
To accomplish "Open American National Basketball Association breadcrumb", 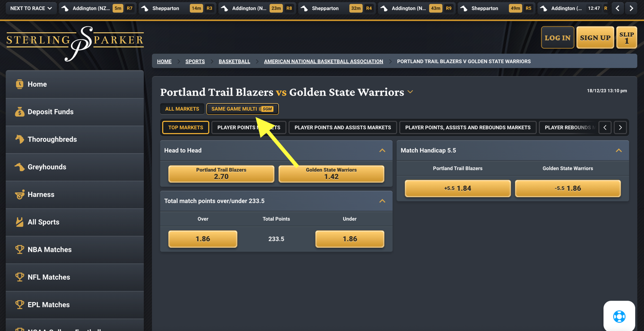I will pos(323,61).
